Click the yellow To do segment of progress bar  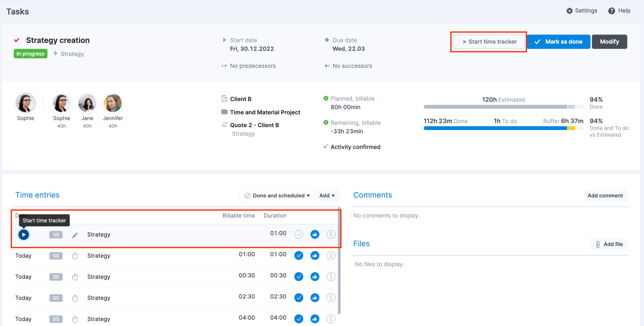[x=571, y=128]
